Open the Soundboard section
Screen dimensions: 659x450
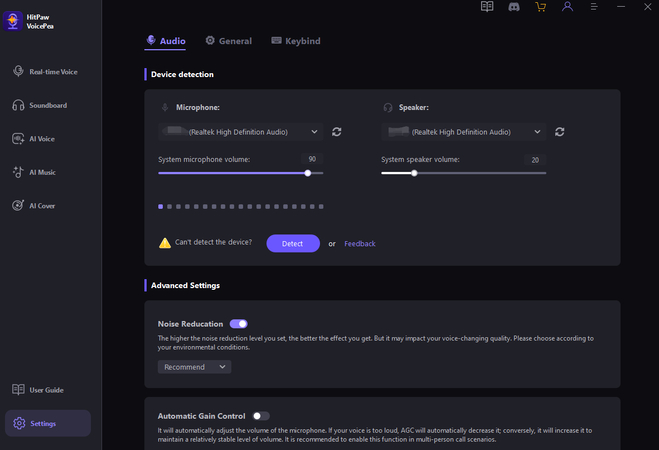47,105
